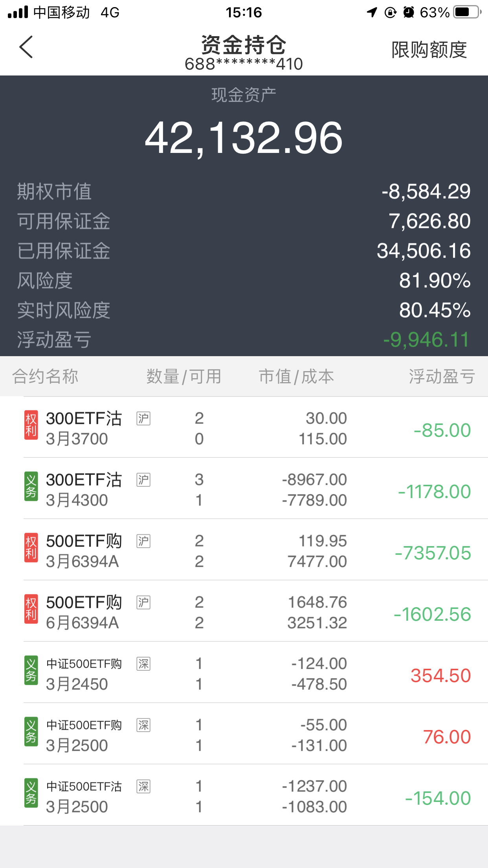The height and width of the screenshot is (868, 488).
Task: Tap the -7357.05 floating loss value
Action: click(x=433, y=553)
